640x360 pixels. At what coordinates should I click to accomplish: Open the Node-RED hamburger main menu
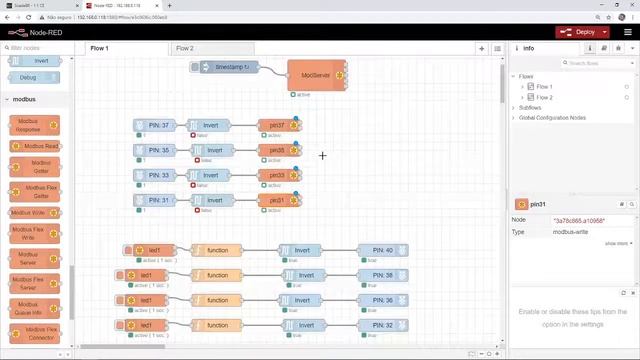tap(628, 32)
